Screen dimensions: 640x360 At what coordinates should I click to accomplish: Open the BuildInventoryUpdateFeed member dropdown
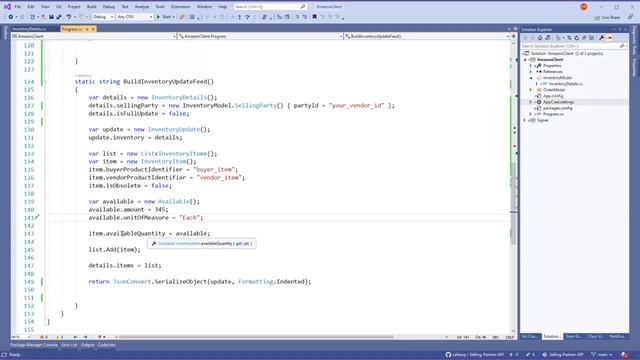[427, 36]
